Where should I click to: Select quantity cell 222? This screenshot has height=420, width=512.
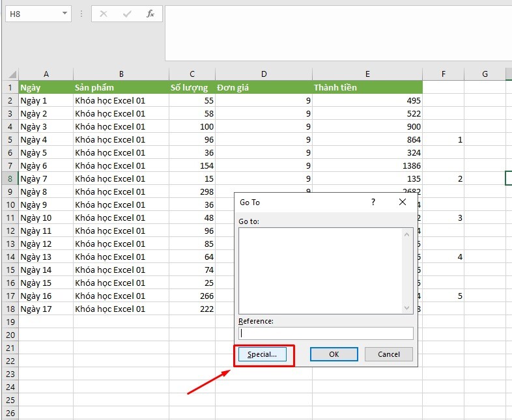coord(192,309)
